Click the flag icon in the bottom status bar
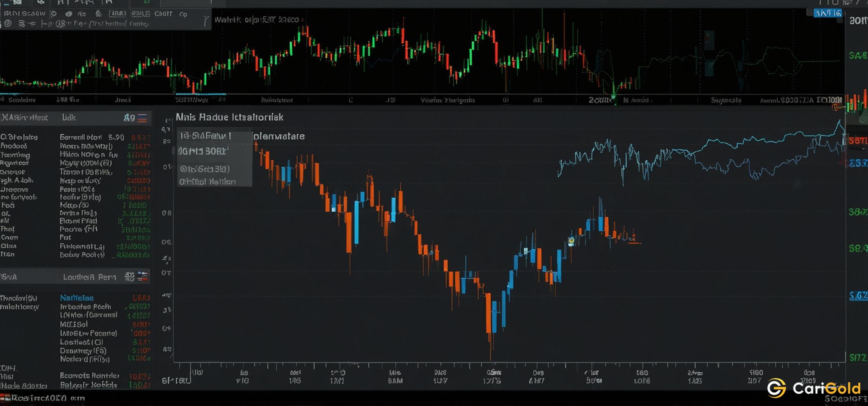The image size is (868, 406). click(5, 398)
